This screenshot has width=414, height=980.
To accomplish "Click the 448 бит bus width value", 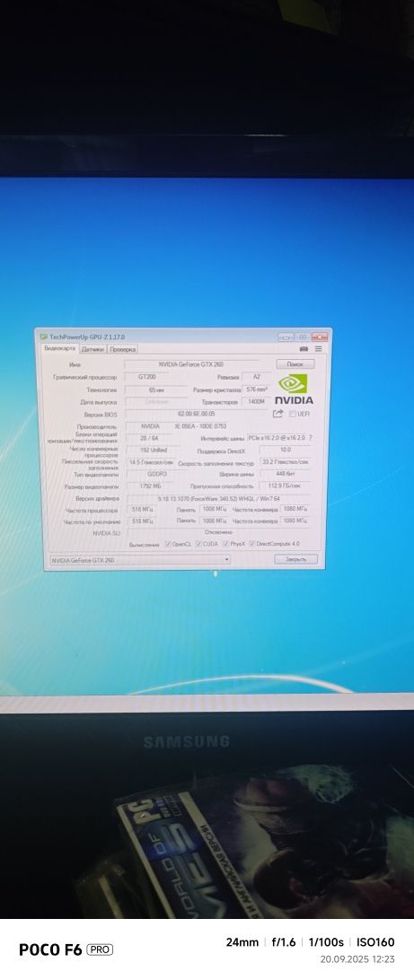I will click(286, 475).
